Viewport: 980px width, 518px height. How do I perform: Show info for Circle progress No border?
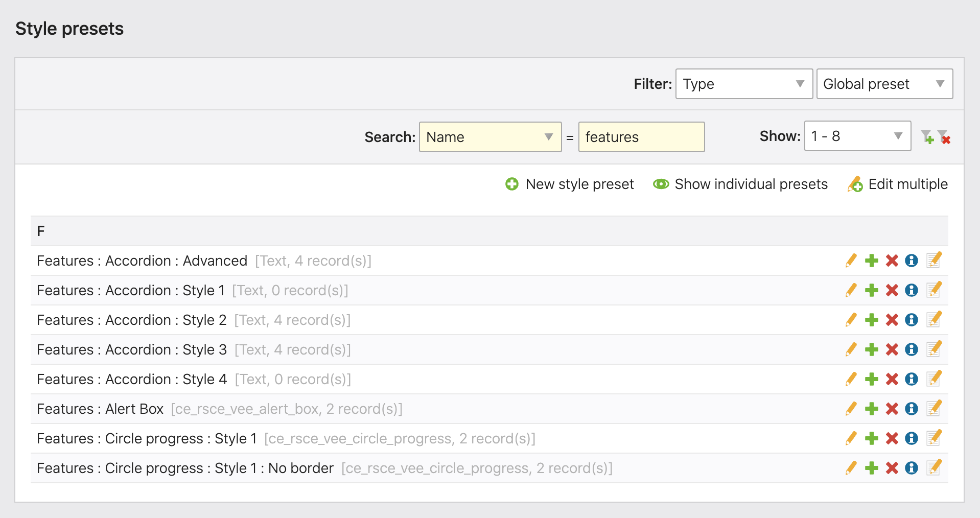912,468
